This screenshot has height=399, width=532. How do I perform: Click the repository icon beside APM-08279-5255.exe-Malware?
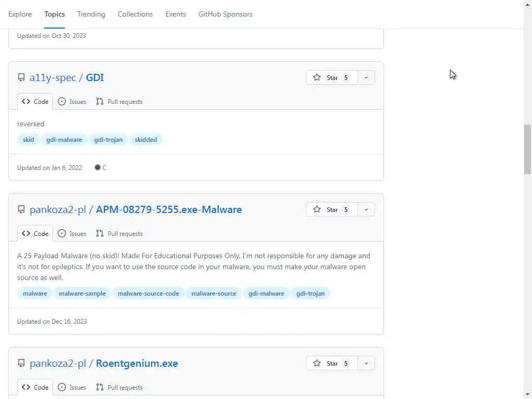(x=21, y=210)
